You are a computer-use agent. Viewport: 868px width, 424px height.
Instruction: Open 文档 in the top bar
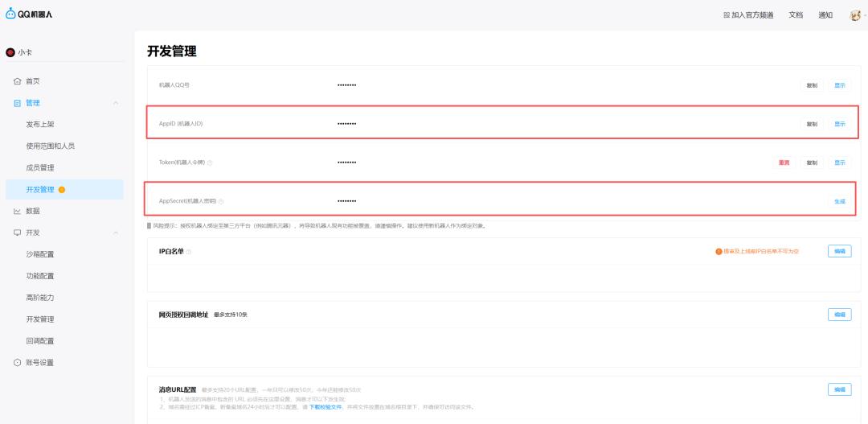[x=796, y=15]
